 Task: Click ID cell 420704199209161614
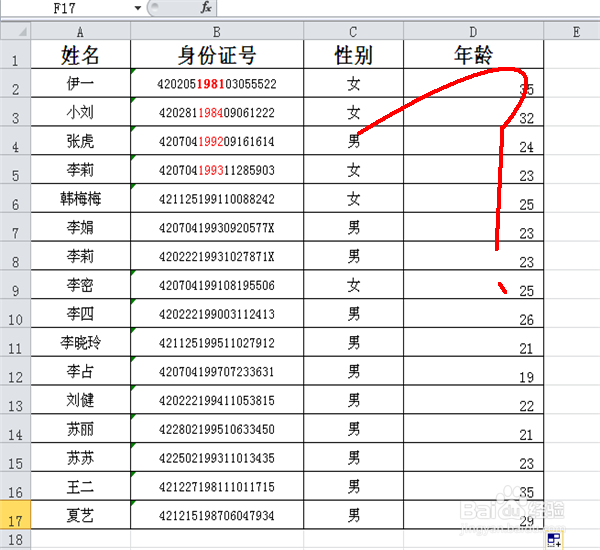(x=217, y=141)
